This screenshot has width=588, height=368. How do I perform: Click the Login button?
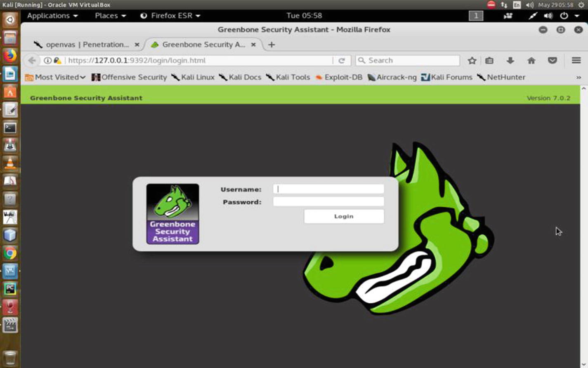[344, 216]
